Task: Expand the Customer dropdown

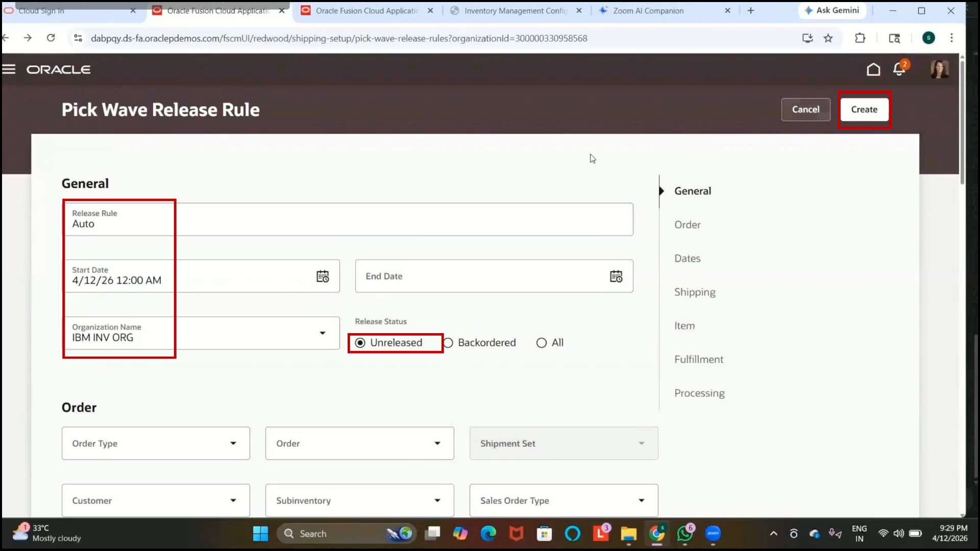Action: point(233,500)
